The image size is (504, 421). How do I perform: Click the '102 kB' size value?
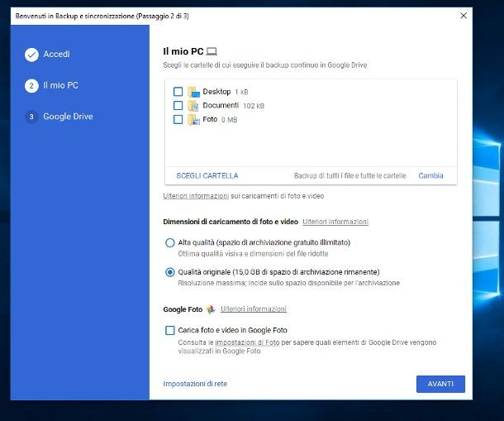(x=254, y=106)
